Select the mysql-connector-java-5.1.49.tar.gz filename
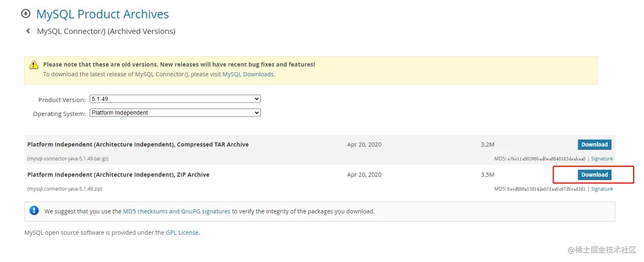Image resolution: width=644 pixels, height=262 pixels. coord(68,158)
